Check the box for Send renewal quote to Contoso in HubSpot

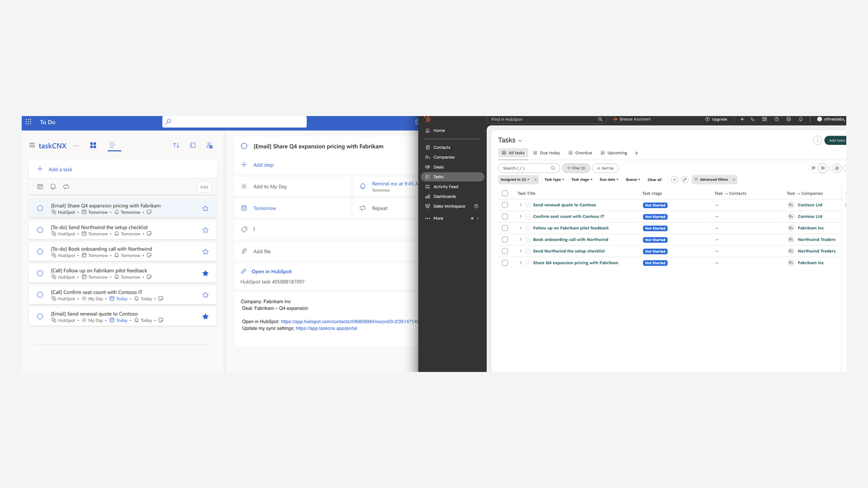(505, 205)
